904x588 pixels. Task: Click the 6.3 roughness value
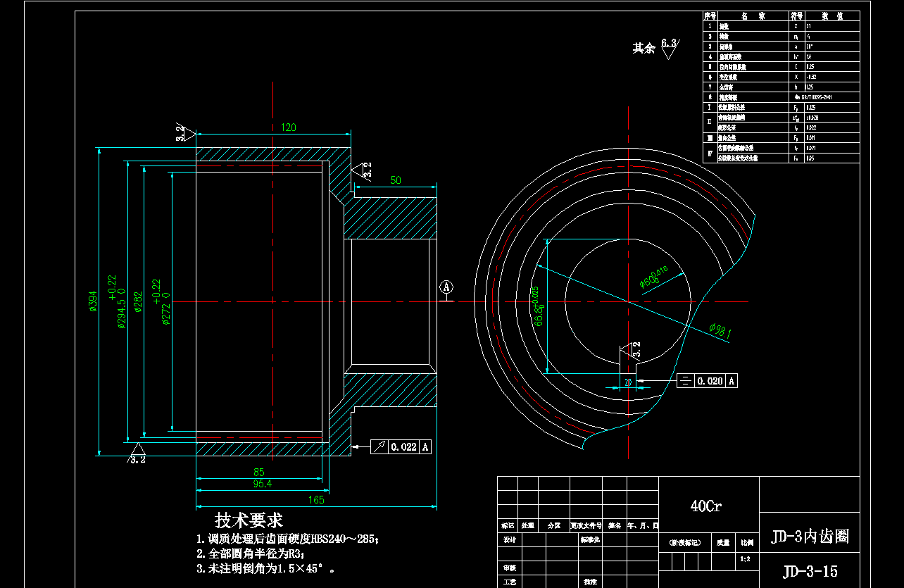coord(669,44)
